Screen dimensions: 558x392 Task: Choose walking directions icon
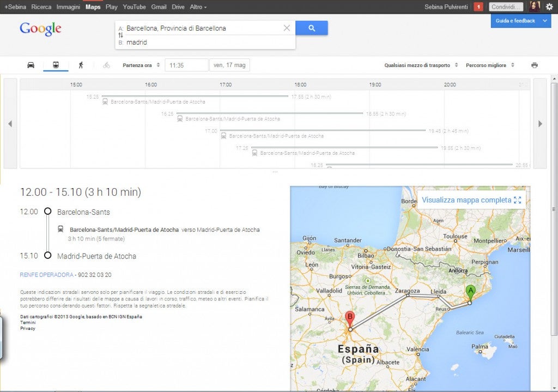[81, 65]
